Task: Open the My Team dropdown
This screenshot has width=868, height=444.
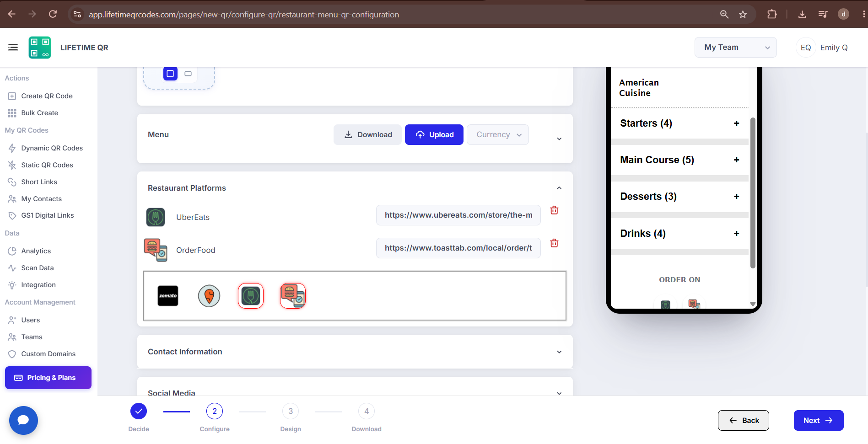Action: click(735, 47)
